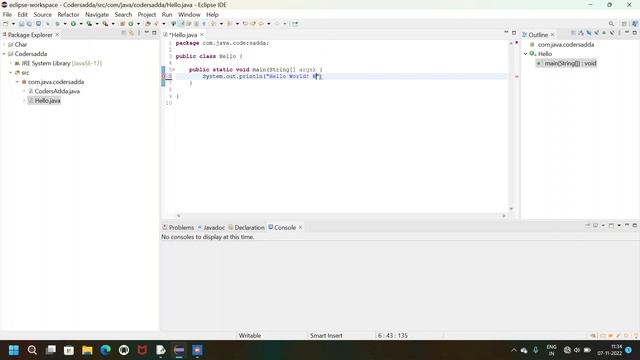
Task: Toggle Show Whitespace Characters icon
Action: click(x=204, y=24)
